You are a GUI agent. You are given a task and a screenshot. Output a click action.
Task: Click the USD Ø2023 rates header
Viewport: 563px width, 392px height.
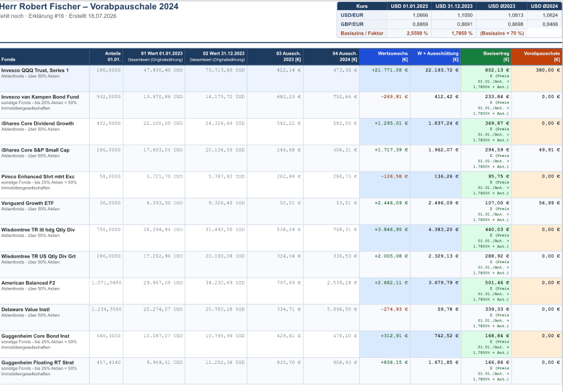point(501,6)
